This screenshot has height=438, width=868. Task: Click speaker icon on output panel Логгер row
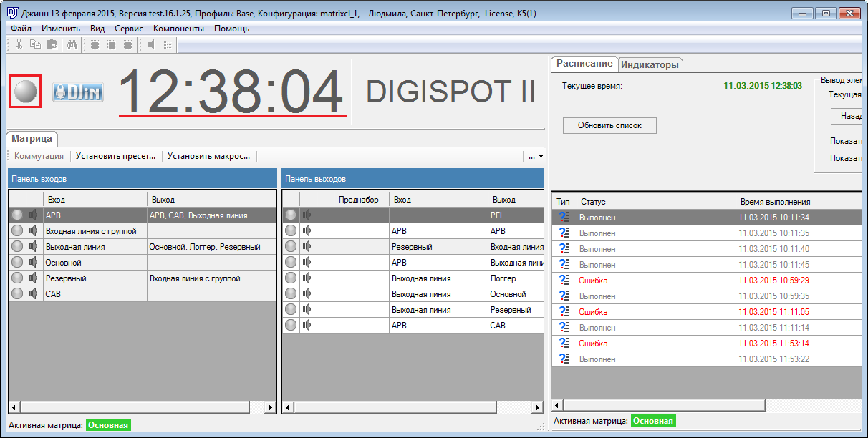click(x=308, y=278)
